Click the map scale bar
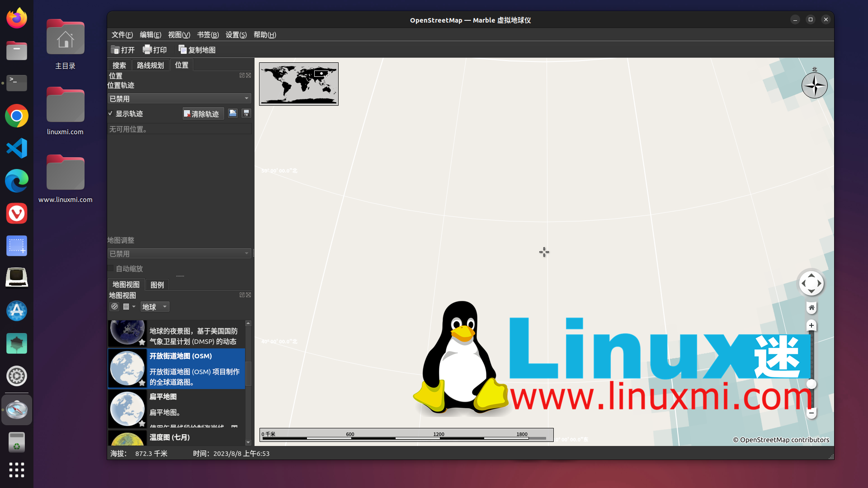 tap(406, 435)
